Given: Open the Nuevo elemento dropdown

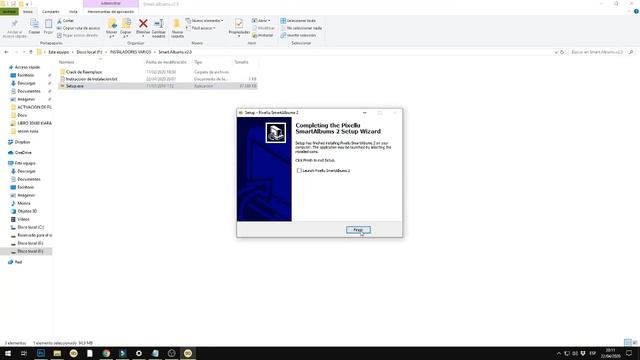Looking at the screenshot, I should (x=204, y=20).
